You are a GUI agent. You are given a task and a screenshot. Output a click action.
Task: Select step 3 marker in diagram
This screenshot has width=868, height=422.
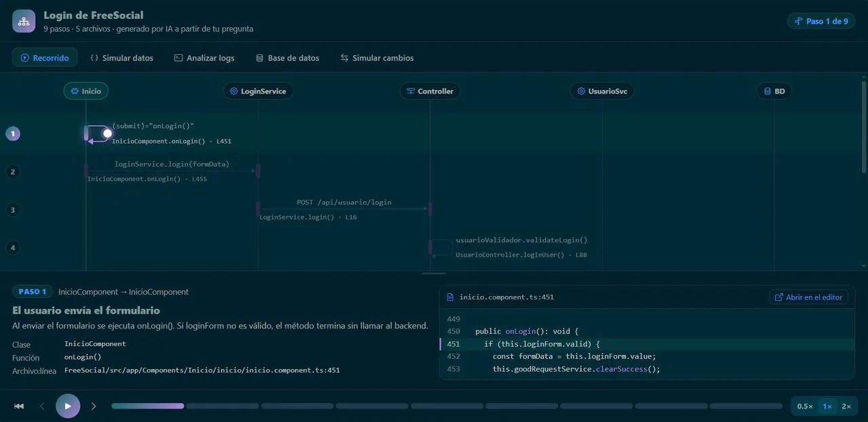pos(12,209)
